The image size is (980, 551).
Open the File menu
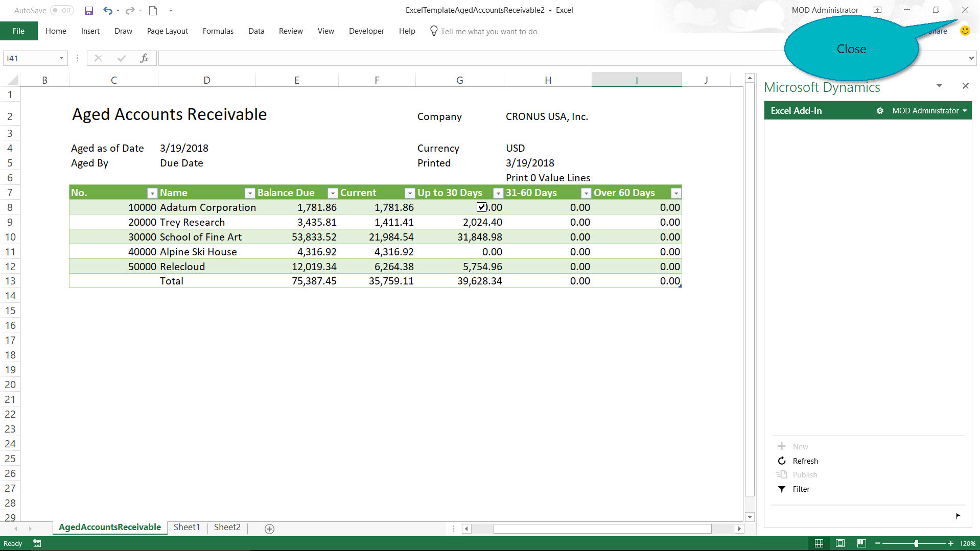pos(18,31)
